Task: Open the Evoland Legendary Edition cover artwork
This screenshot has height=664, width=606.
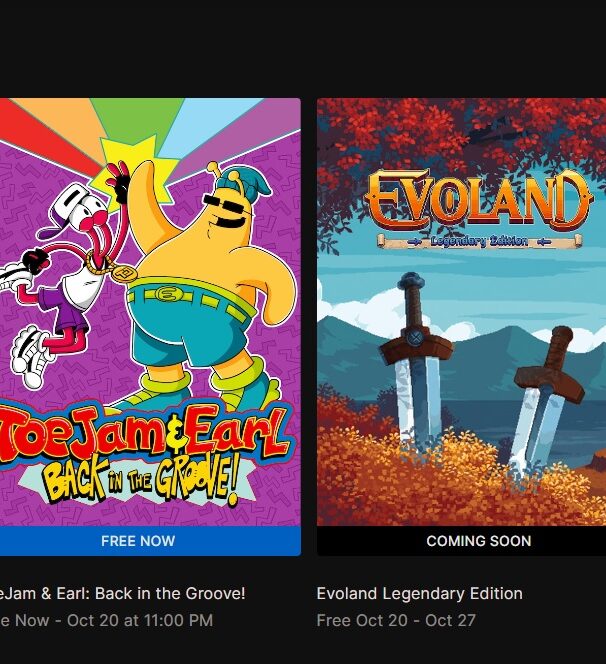Action: (462, 312)
